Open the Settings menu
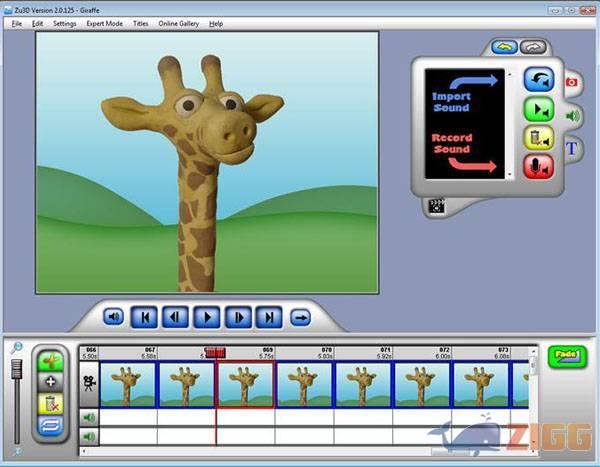This screenshot has width=600, height=467. (x=64, y=23)
